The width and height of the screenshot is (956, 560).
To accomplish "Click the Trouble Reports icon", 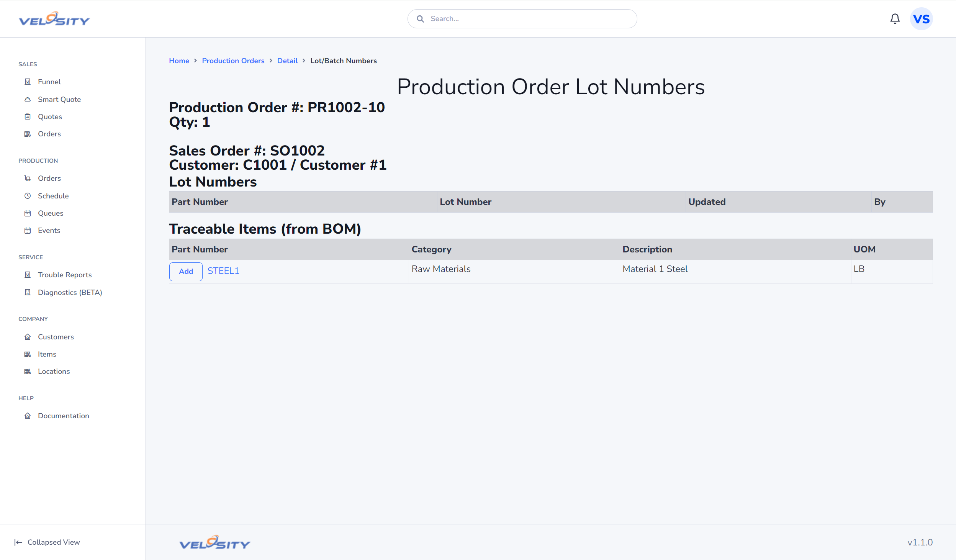I will point(28,275).
